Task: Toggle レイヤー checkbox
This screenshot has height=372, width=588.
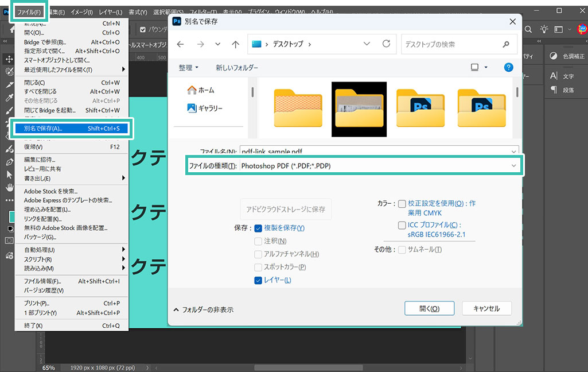Action: [x=258, y=280]
